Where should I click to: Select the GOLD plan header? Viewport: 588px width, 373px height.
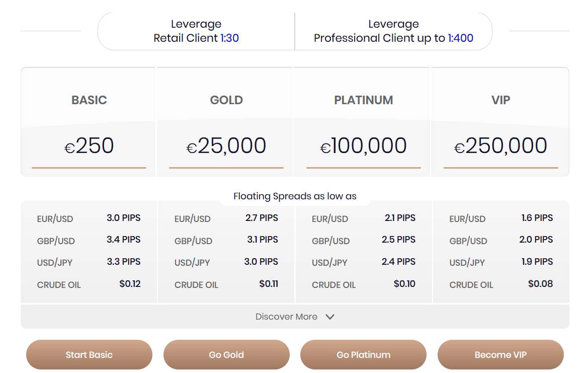coord(226,100)
